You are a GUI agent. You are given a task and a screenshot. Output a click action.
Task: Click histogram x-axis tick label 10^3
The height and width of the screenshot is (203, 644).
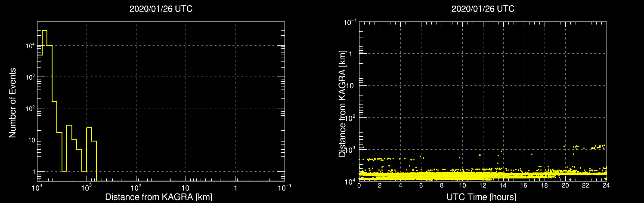(x=87, y=188)
